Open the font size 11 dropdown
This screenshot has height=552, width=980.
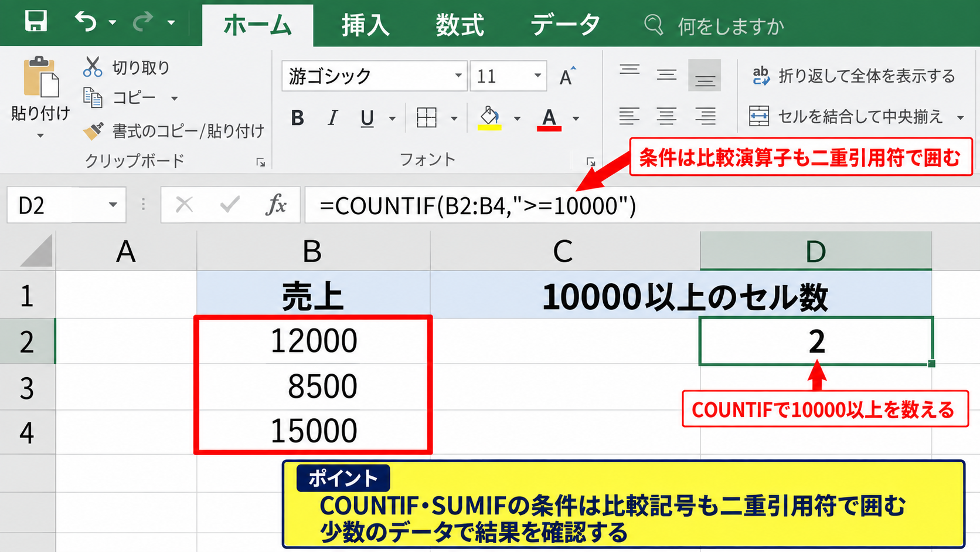(537, 76)
